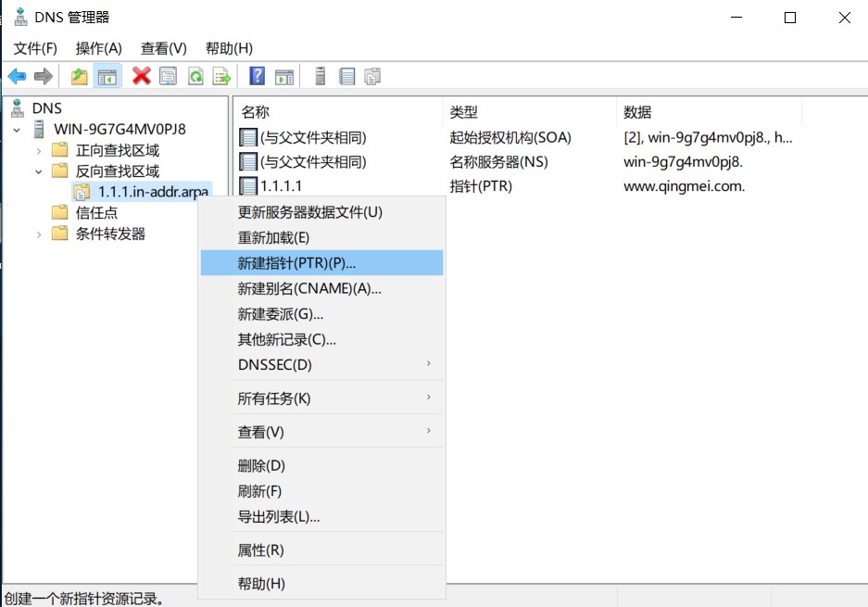The image size is (868, 607).
Task: Select the 信任点 folder
Action: 96,212
